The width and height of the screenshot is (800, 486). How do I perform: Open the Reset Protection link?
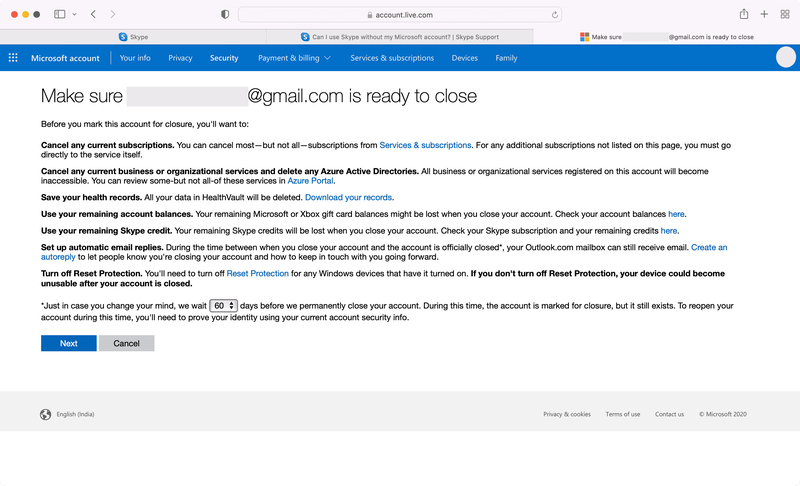pyautogui.click(x=258, y=273)
